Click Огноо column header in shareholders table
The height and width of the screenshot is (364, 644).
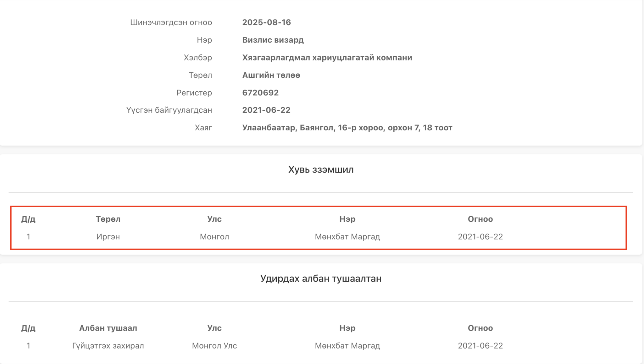[x=480, y=219]
